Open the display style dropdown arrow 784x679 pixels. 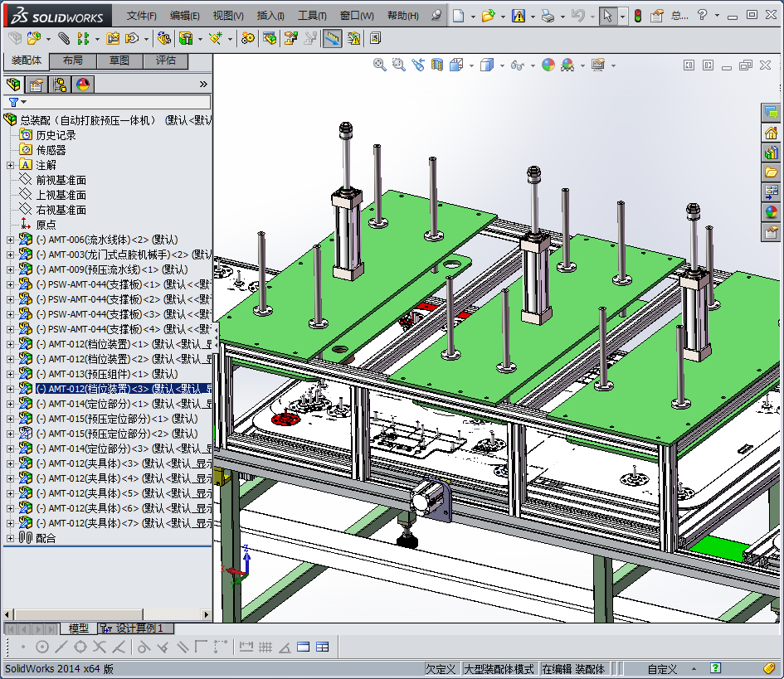(501, 65)
